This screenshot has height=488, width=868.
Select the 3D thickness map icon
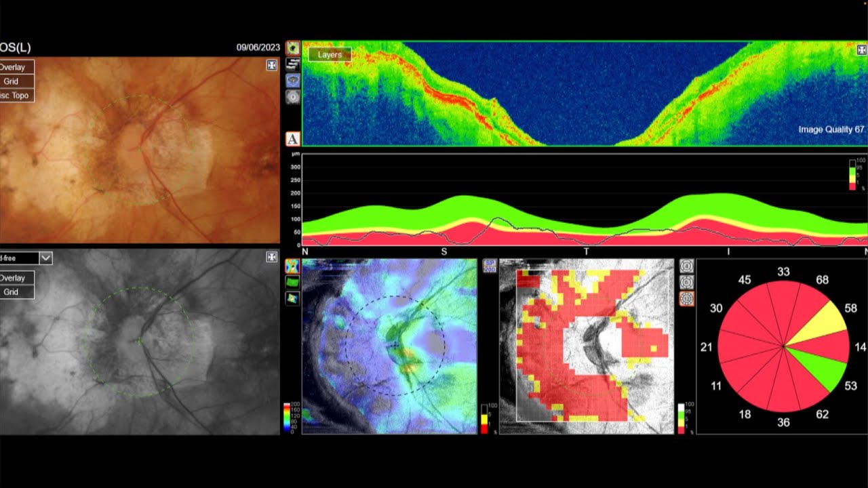pyautogui.click(x=292, y=298)
